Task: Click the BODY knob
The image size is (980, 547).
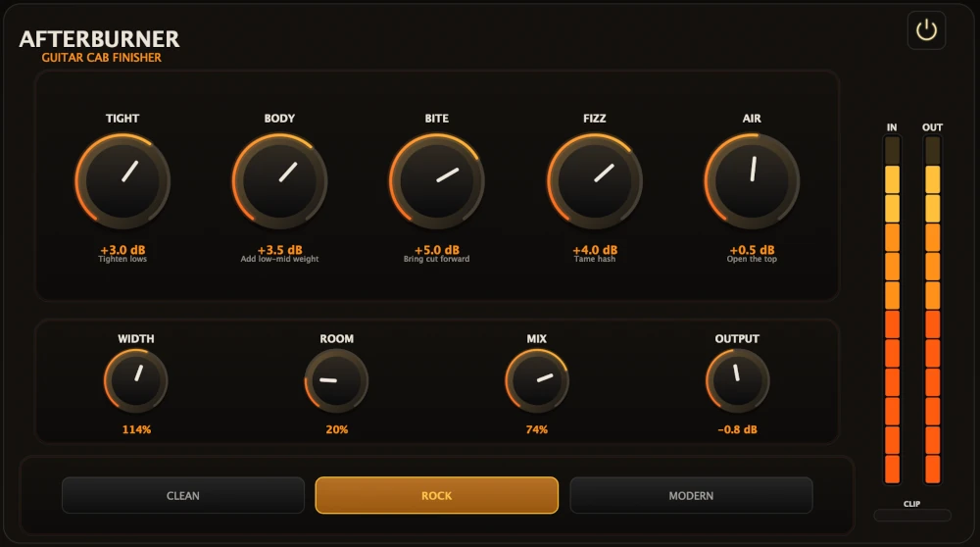Action: [279, 181]
